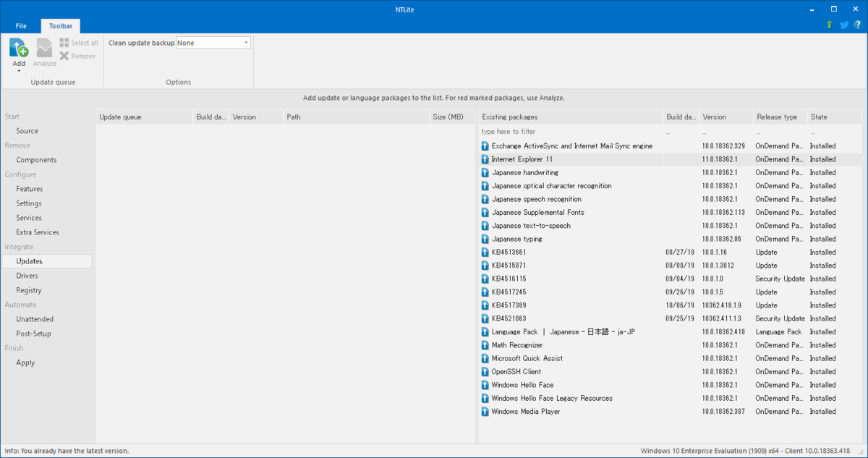868x458 pixels.
Task: Sort by Existing packages column header
Action: coord(571,116)
